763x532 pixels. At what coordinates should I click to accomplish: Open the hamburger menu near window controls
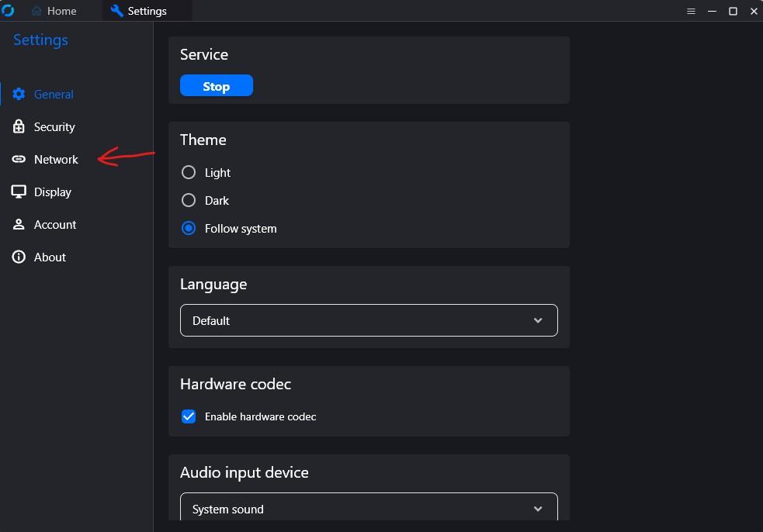point(691,11)
